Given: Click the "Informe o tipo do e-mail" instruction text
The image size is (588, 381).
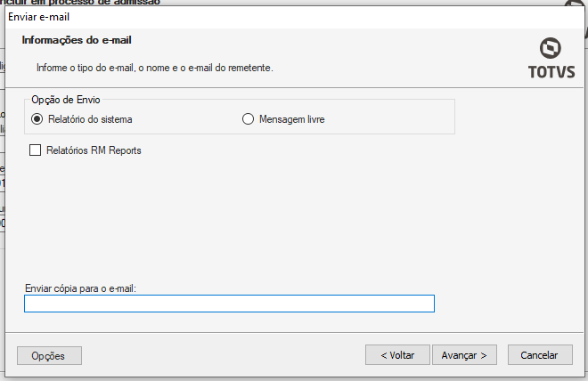Looking at the screenshot, I should click(154, 68).
